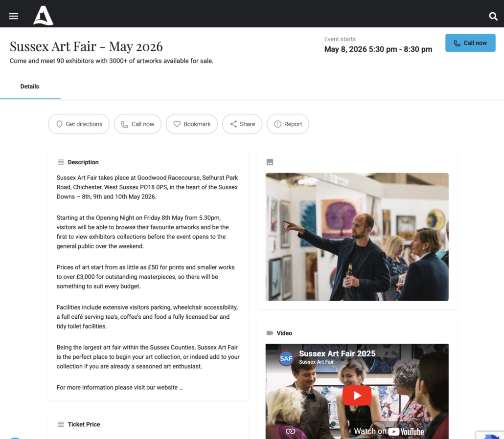Screen dimensions: 504x439
Task: Click the image gallery icon above photo
Action: 270,162
